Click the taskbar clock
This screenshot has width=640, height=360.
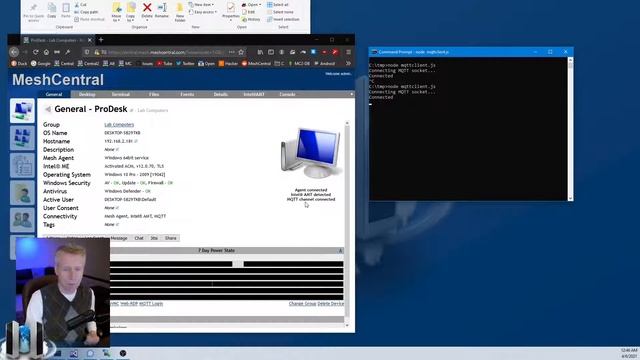tap(629, 353)
